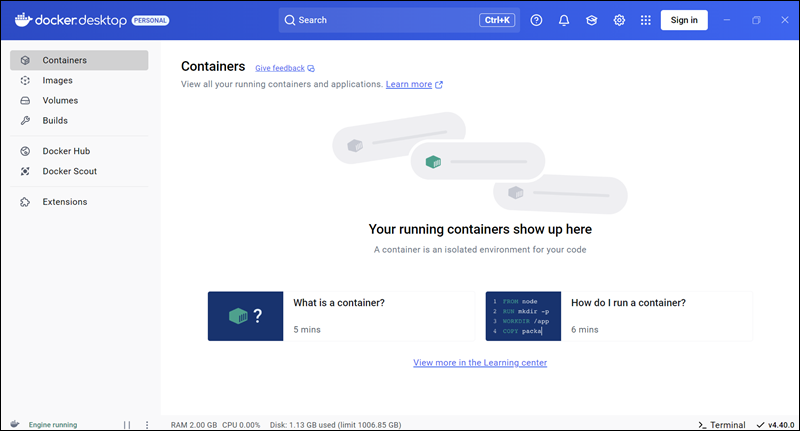Open View more in the Learning center
The width and height of the screenshot is (800, 431).
coord(480,363)
